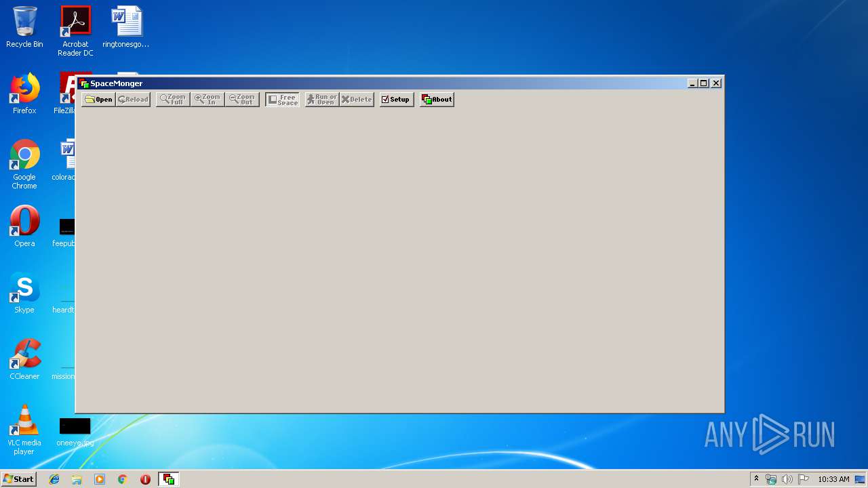Select Zoom Full in SpaceMonger toolbar
868x488 pixels.
(x=173, y=100)
